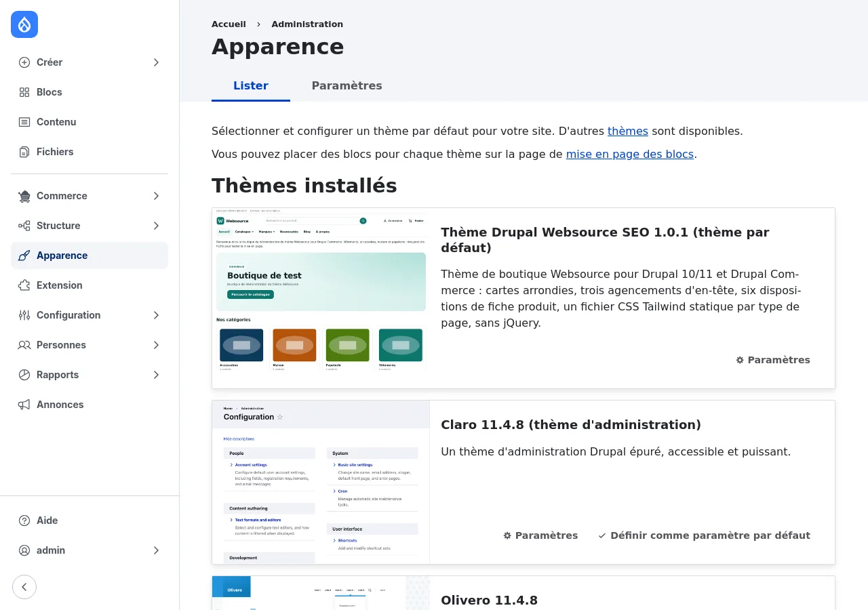The height and width of the screenshot is (610, 868).
Task: Click the Personnes users icon
Action: [x=24, y=345]
